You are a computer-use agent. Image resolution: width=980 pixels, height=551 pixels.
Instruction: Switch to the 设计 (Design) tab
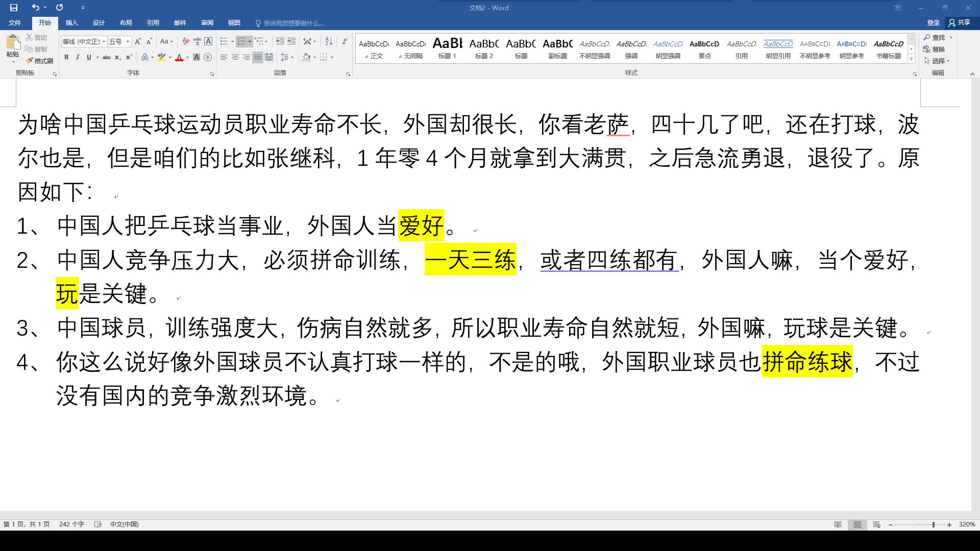pos(99,23)
